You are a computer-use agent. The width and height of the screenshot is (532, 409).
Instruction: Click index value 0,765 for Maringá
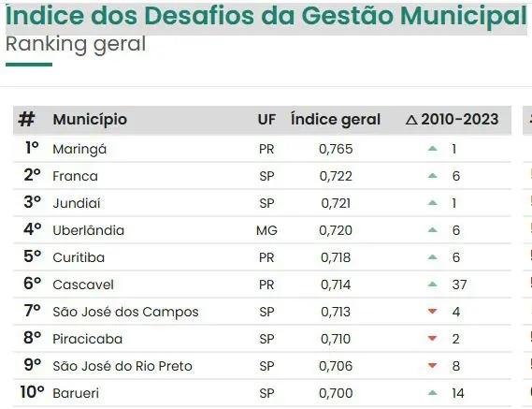pyautogui.click(x=336, y=149)
